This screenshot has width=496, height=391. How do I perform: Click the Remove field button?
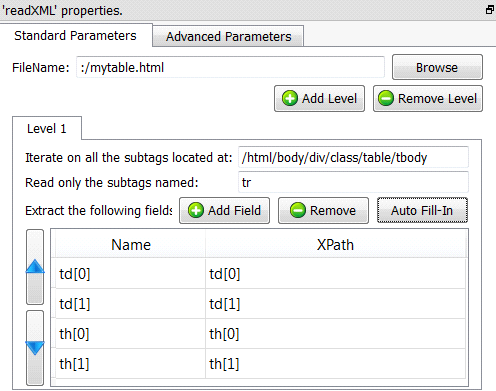[323, 211]
